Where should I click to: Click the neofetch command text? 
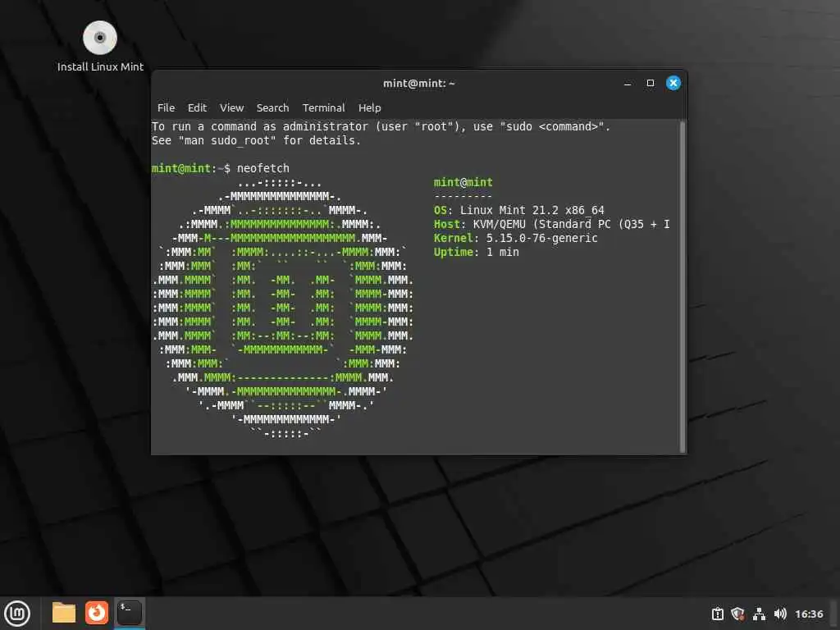click(263, 168)
